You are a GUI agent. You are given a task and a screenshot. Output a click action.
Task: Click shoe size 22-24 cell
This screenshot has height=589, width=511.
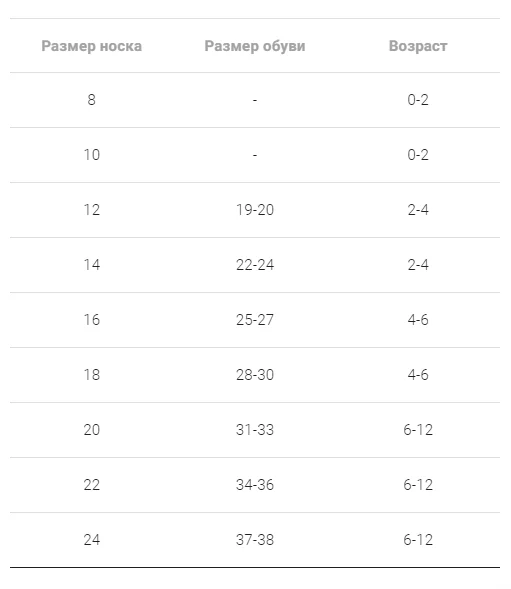pyautogui.click(x=255, y=265)
